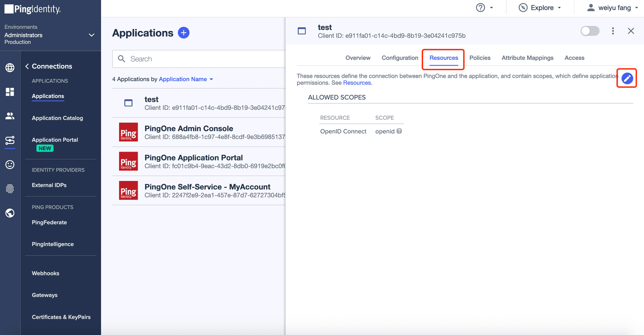Image resolution: width=644 pixels, height=335 pixels.
Task: Enable the test application toggle
Action: pyautogui.click(x=590, y=31)
